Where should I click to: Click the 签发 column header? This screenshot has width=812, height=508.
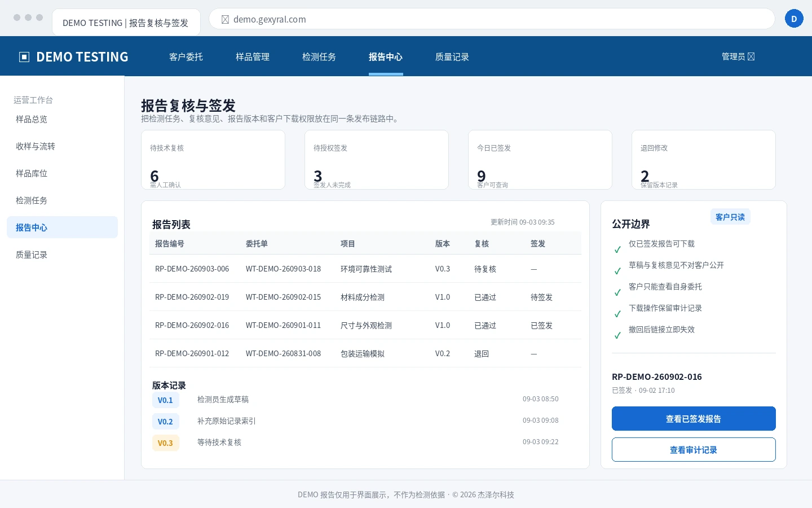(538, 244)
